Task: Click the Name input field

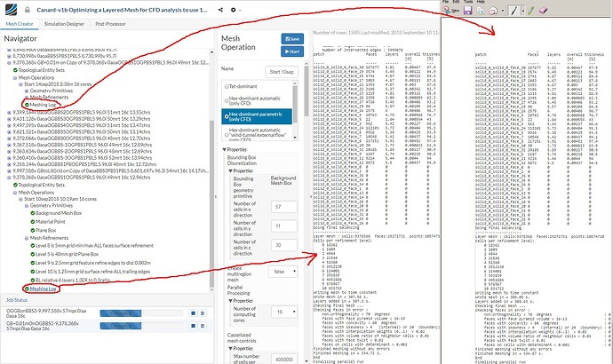Action: (x=282, y=72)
